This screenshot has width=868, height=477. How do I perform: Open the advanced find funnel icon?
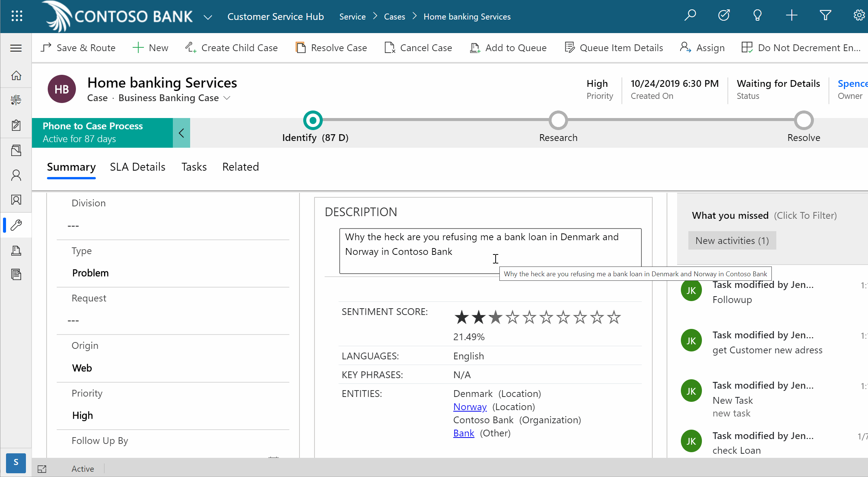pos(825,16)
